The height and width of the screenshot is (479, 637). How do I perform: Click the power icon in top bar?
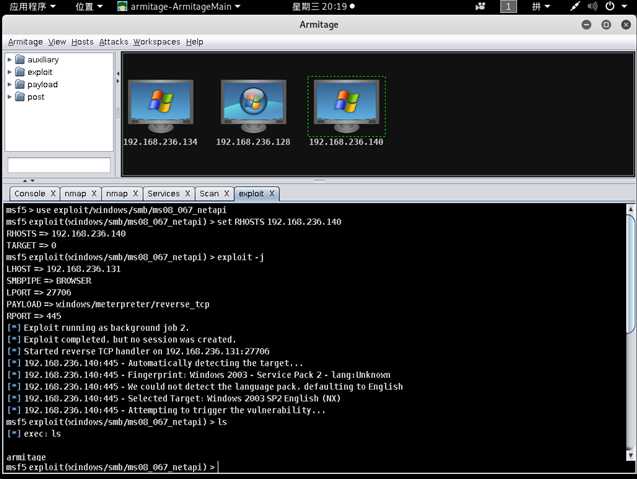point(610,7)
